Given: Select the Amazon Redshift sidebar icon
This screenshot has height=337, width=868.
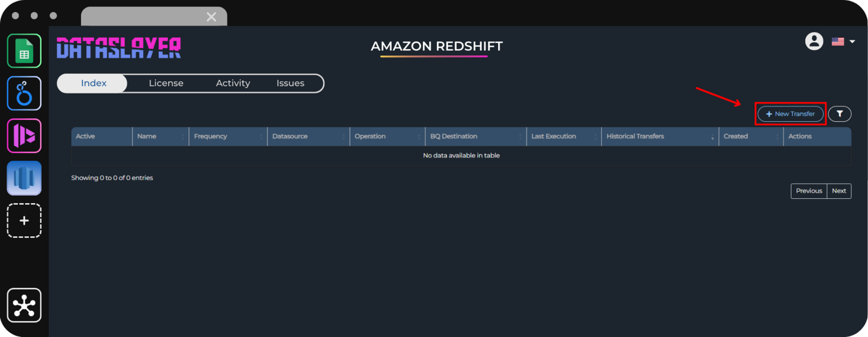Looking at the screenshot, I should click(x=24, y=178).
